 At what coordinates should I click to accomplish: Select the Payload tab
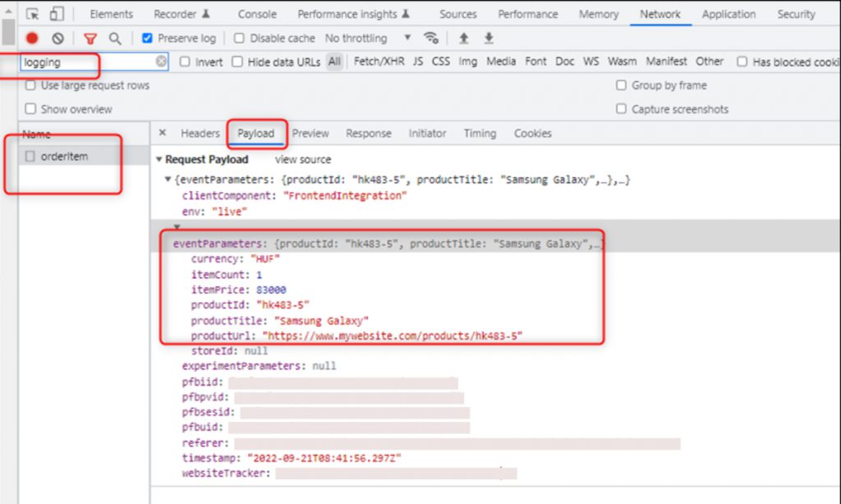pos(256,133)
